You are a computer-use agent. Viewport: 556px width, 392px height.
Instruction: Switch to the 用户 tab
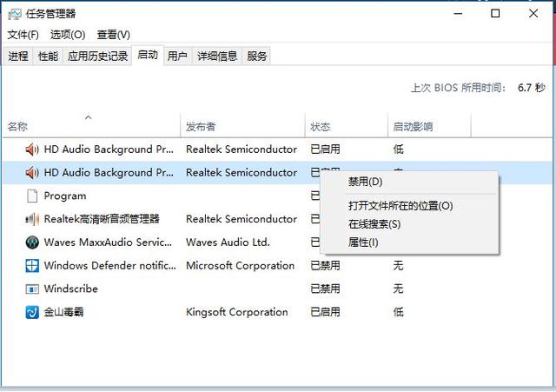pos(177,56)
